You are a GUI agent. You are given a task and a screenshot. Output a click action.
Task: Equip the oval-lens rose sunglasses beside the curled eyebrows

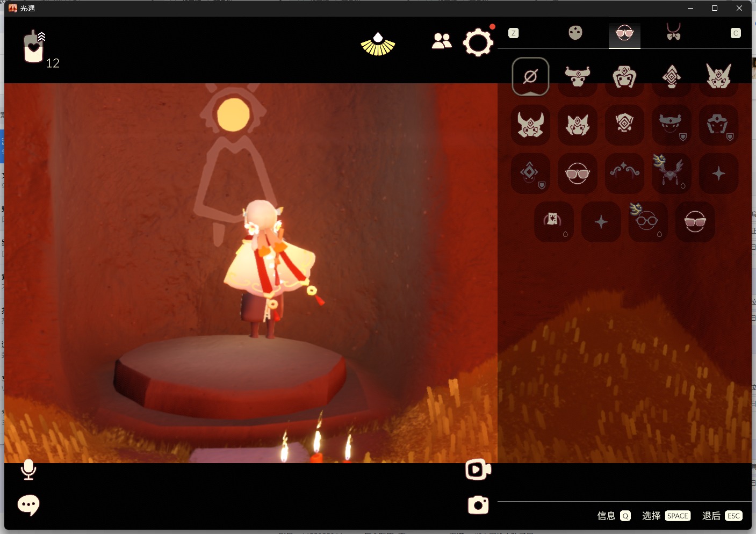click(578, 173)
